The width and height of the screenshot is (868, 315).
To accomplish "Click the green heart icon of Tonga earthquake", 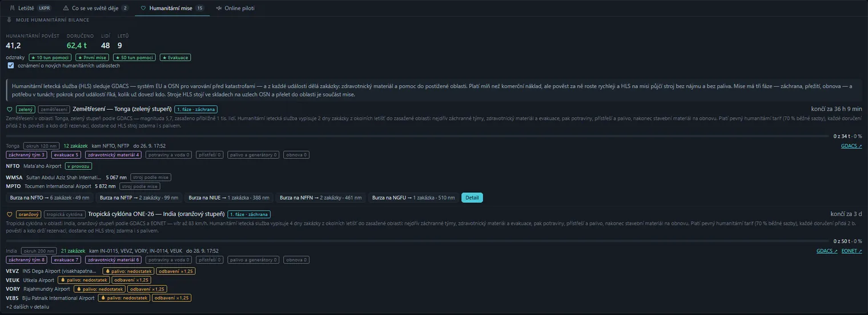I will (10, 109).
